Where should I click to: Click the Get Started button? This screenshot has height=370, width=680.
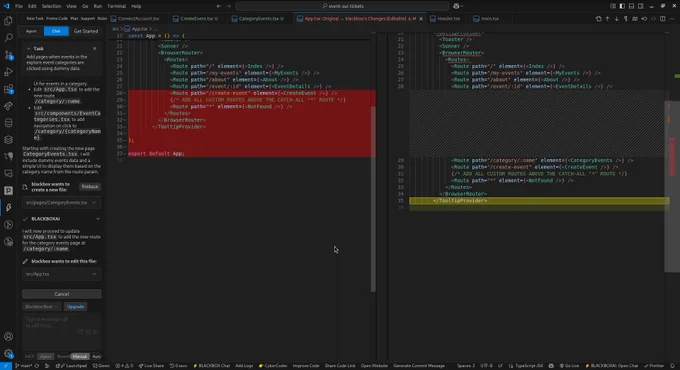point(86,31)
